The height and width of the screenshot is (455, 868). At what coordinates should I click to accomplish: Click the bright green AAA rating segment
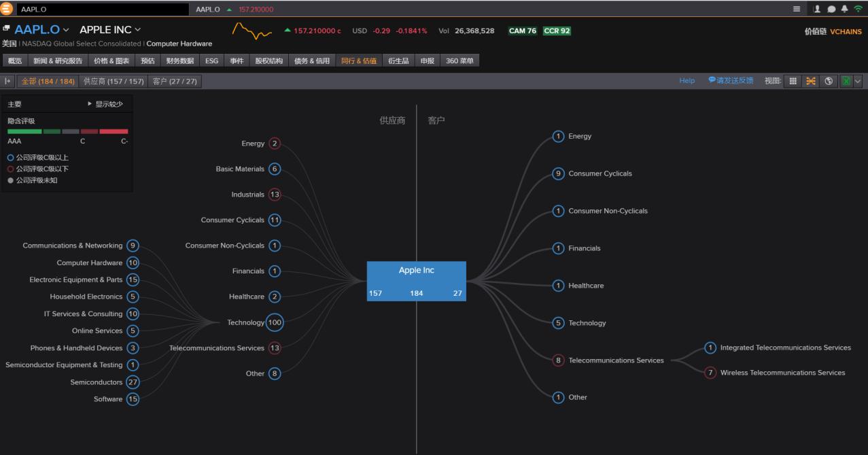click(x=24, y=131)
